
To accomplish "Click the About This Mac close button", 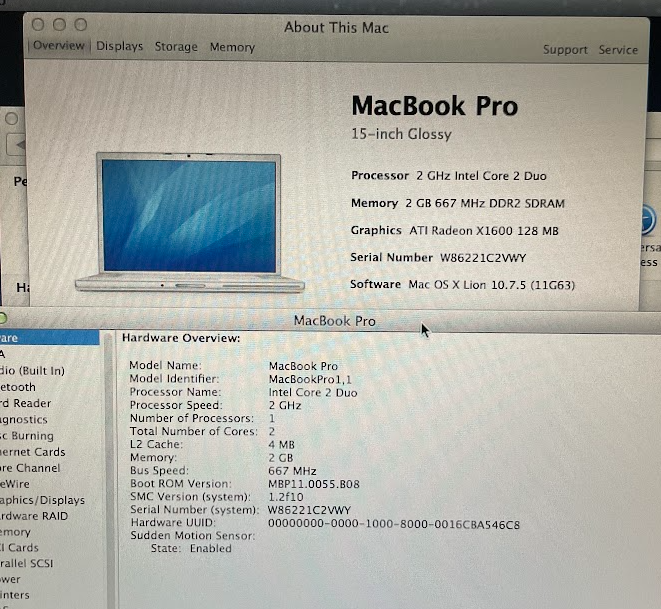I will point(38,24).
